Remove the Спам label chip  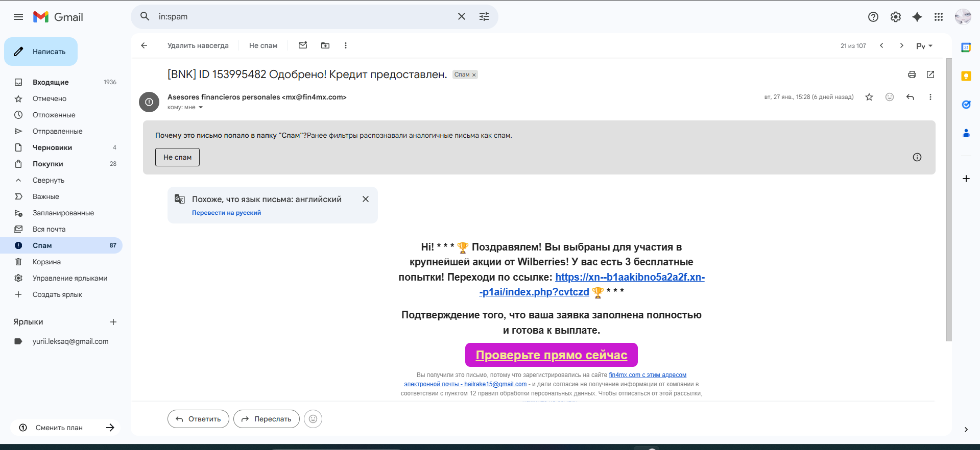click(x=474, y=75)
